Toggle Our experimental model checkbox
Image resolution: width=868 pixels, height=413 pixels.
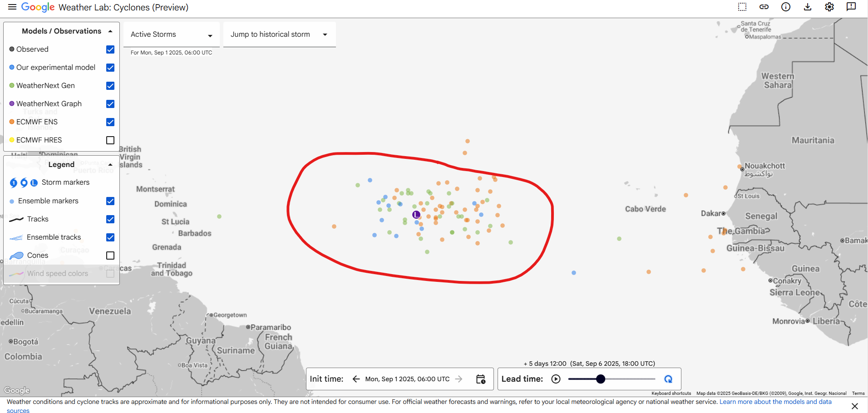point(110,68)
